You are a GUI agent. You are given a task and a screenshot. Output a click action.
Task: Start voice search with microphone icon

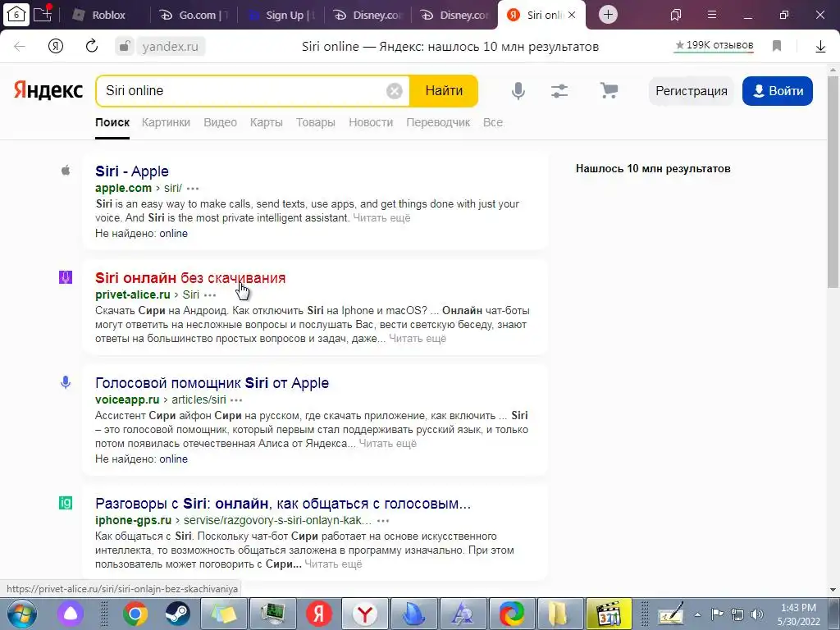click(518, 90)
